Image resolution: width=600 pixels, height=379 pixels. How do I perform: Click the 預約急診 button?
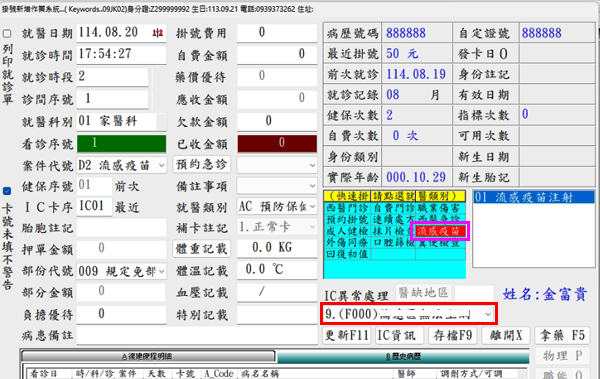(202, 165)
